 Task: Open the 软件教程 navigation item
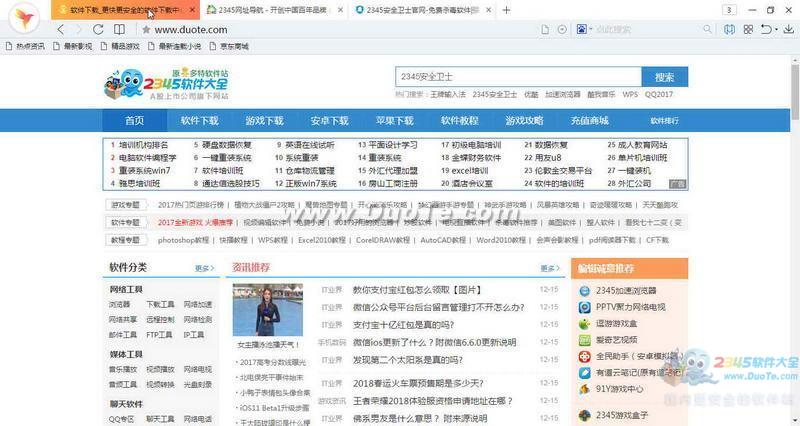click(460, 120)
